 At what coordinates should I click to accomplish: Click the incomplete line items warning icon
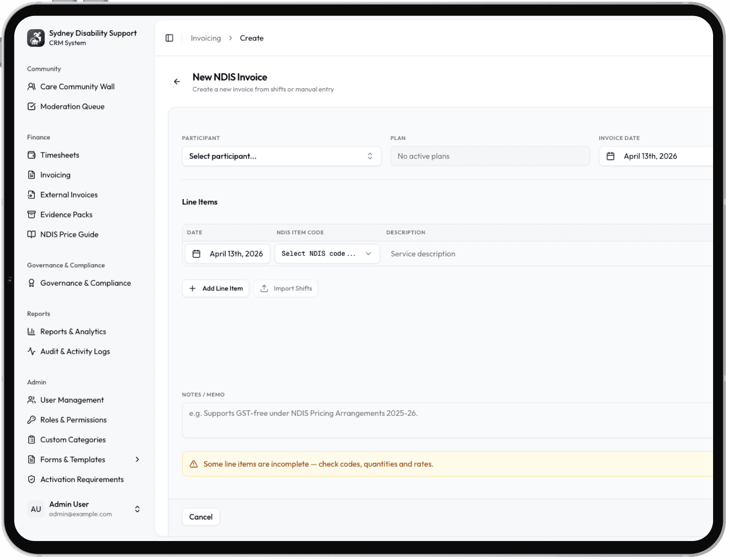pos(194,464)
